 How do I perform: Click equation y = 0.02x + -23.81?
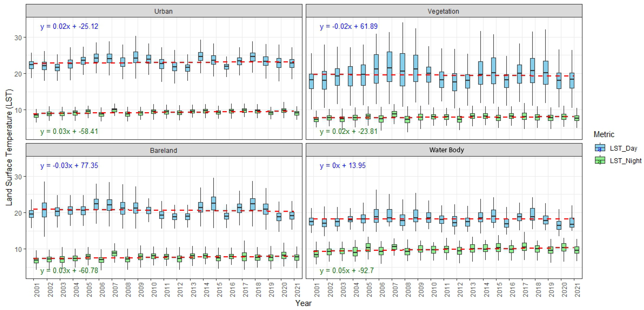pyautogui.click(x=349, y=131)
